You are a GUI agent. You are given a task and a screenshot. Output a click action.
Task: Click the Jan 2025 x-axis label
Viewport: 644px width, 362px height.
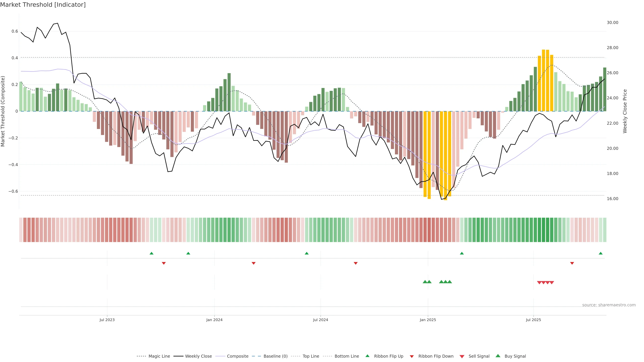click(x=428, y=320)
